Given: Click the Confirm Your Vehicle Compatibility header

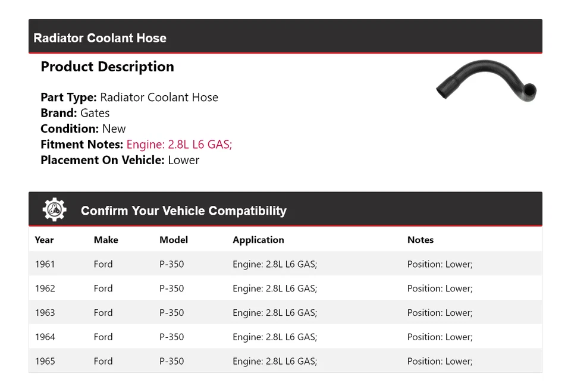Looking at the screenshot, I should pos(184,211).
